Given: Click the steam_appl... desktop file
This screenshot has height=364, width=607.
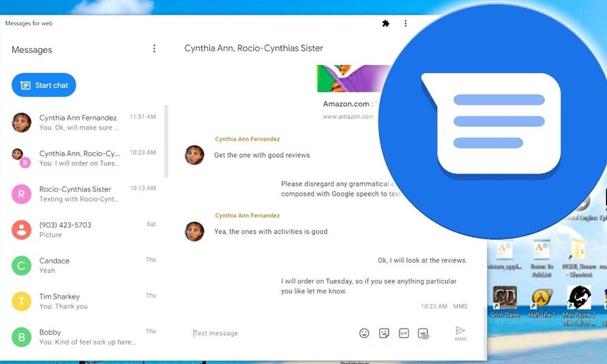Looking at the screenshot, I should pos(505,255).
